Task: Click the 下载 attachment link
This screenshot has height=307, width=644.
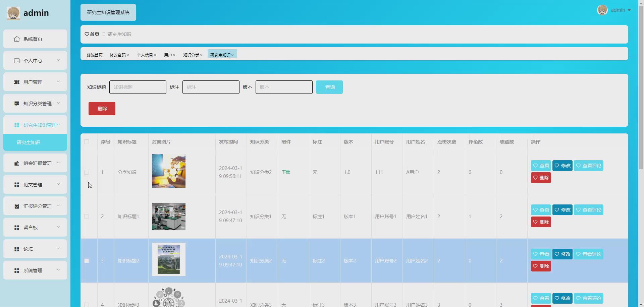Action: (x=286, y=172)
